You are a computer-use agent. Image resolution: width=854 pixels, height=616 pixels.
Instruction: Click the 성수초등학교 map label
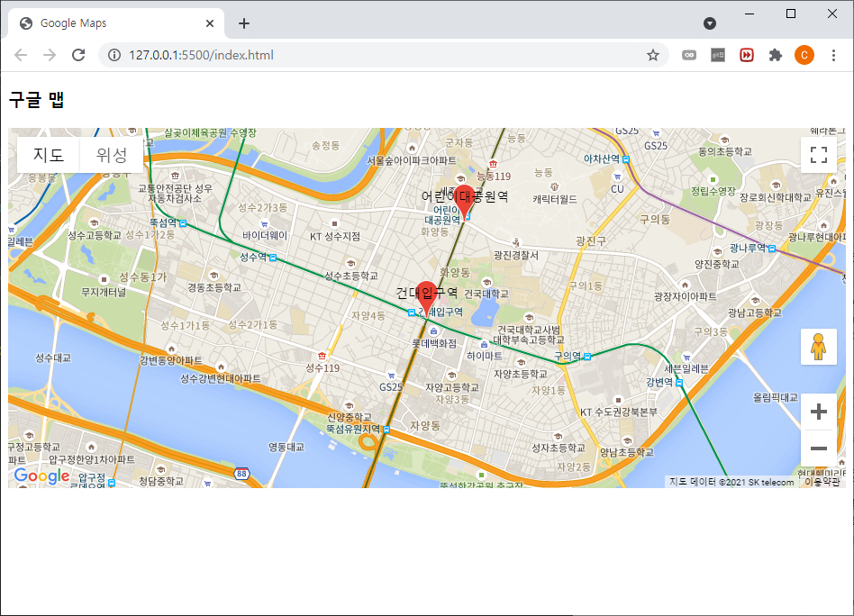click(351, 276)
